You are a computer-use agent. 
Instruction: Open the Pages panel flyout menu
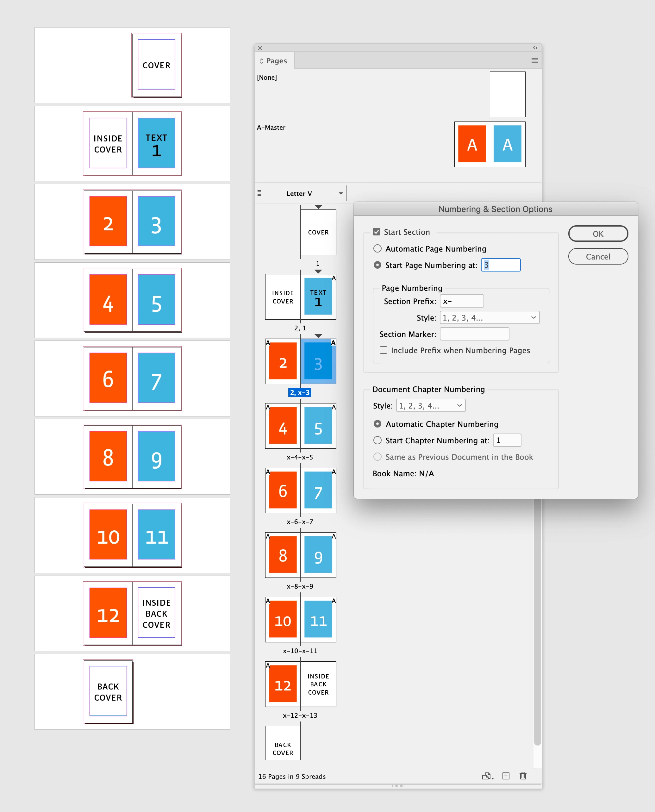pos(535,61)
